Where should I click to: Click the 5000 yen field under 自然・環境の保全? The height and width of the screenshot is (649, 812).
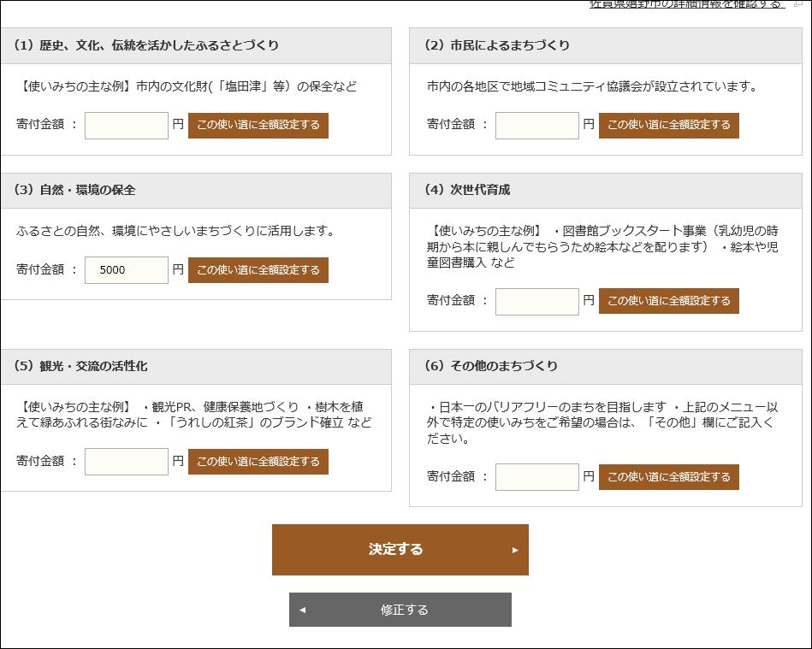click(x=127, y=269)
